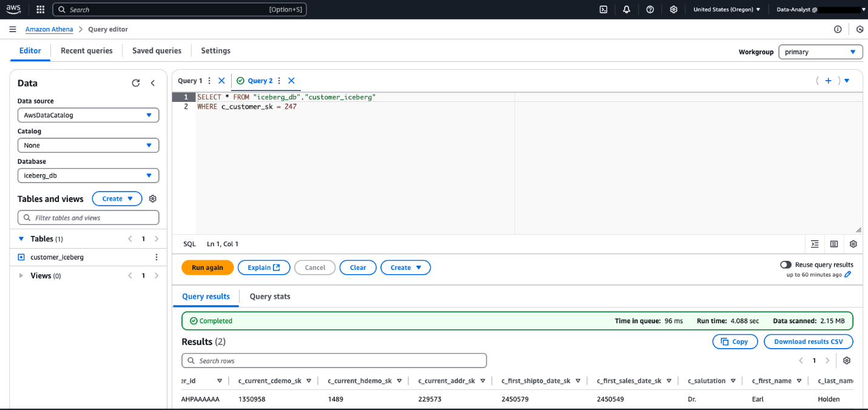Viewport: 868px width, 410px height.
Task: Switch to the Settings tab
Action: (216, 51)
